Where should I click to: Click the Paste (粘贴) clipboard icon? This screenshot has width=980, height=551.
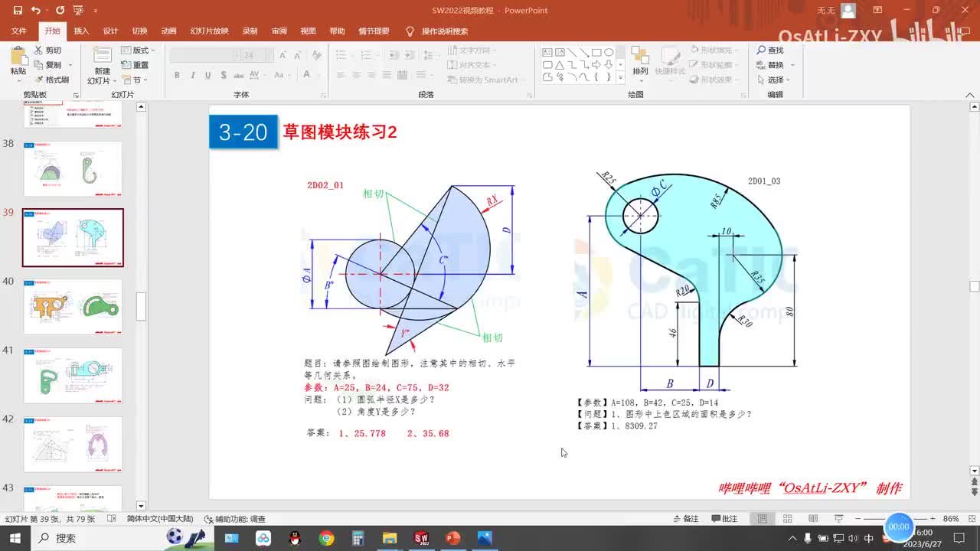(18, 55)
